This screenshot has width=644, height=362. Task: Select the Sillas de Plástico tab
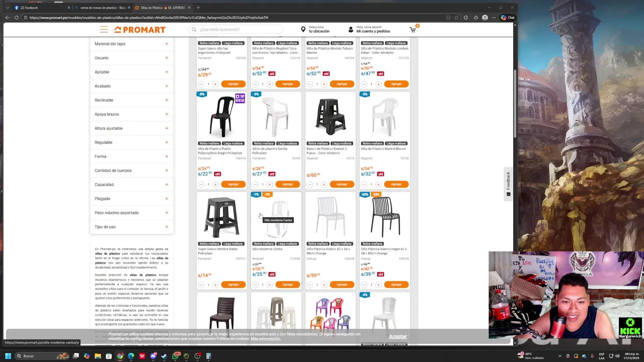[x=162, y=8]
